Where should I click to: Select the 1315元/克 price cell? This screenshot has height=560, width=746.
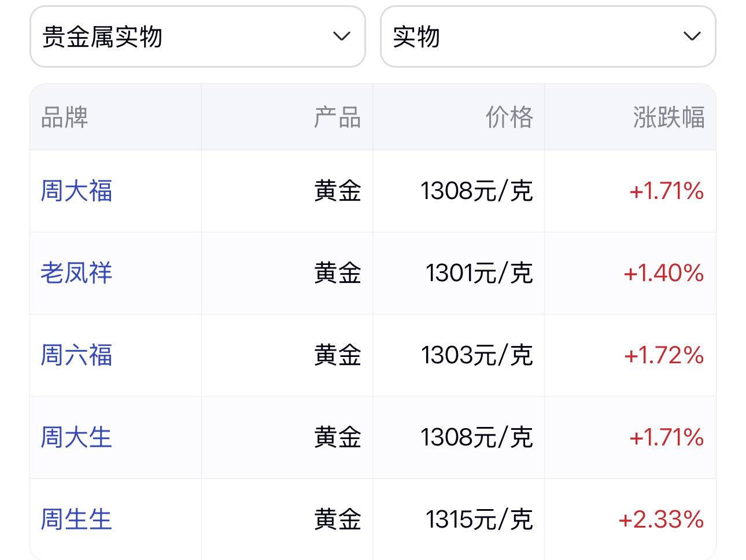[479, 520]
